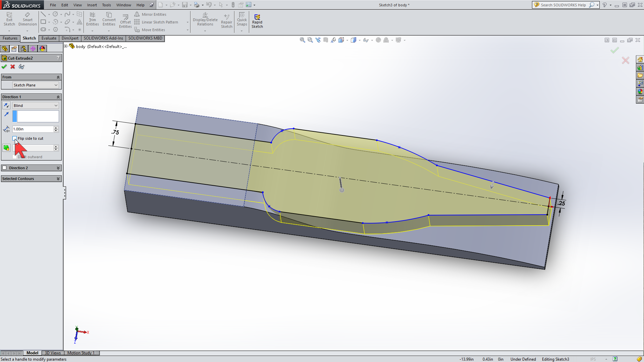Image resolution: width=644 pixels, height=362 pixels.
Task: Open the ConfigurationManager panel tab
Action: coord(23,49)
